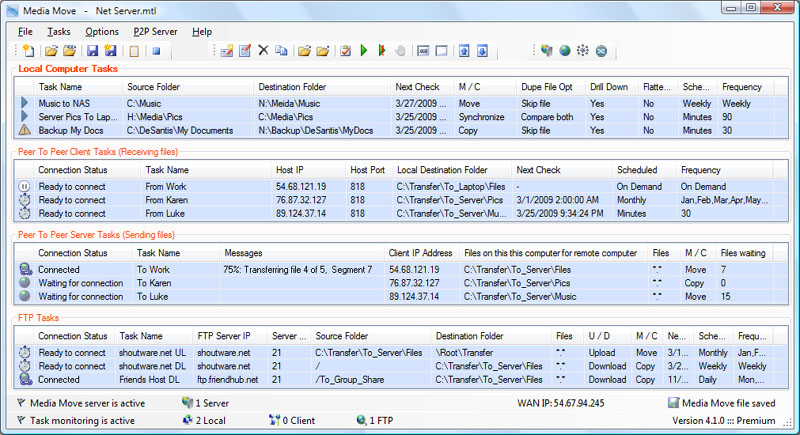
Task: Click the copy task icon in toolbar
Action: point(281,50)
